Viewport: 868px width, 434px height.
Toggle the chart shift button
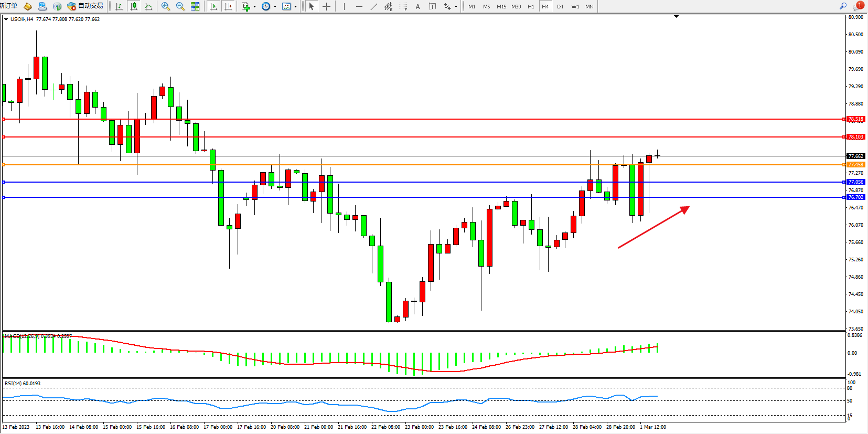228,6
